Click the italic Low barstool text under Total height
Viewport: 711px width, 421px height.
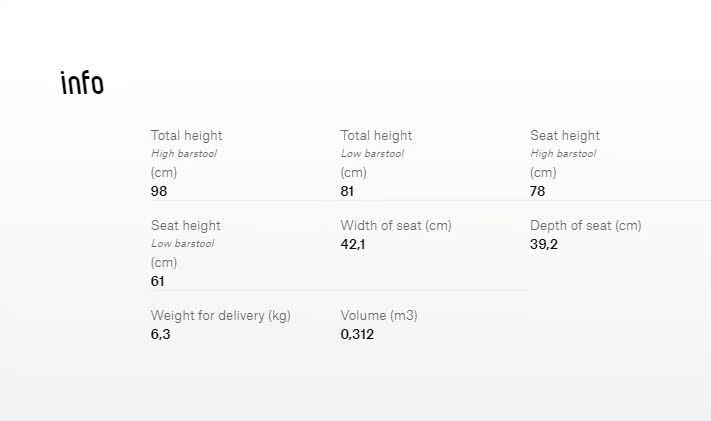point(372,153)
